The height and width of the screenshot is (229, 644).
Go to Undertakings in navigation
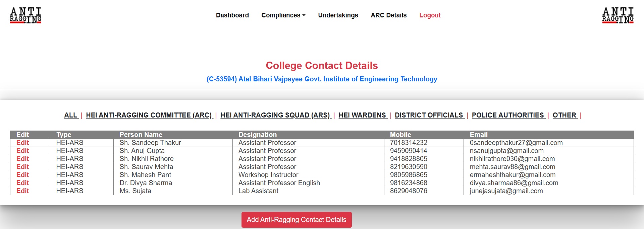[x=338, y=15]
